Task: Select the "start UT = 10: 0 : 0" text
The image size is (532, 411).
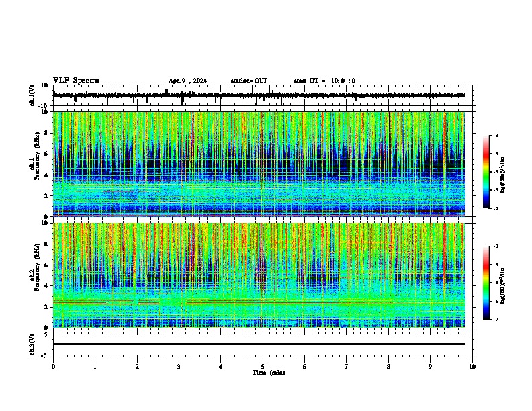Action: coord(324,81)
